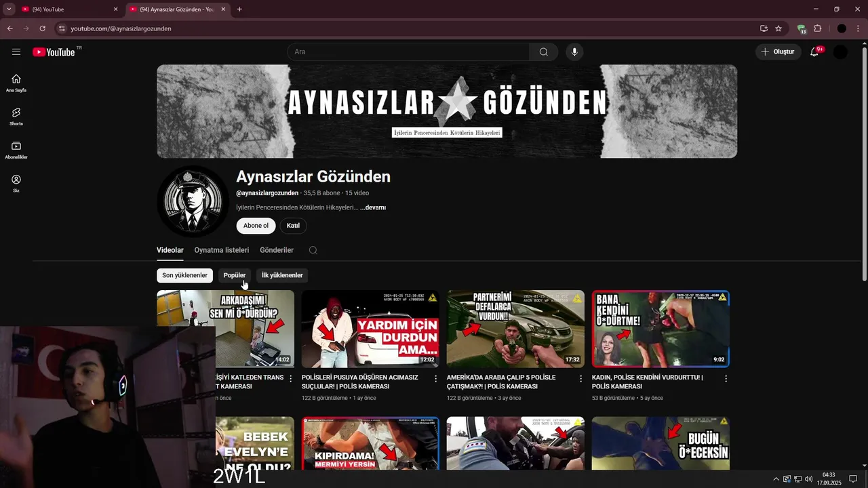868x488 pixels.
Task: Click the channel banner image
Action: pyautogui.click(x=447, y=111)
